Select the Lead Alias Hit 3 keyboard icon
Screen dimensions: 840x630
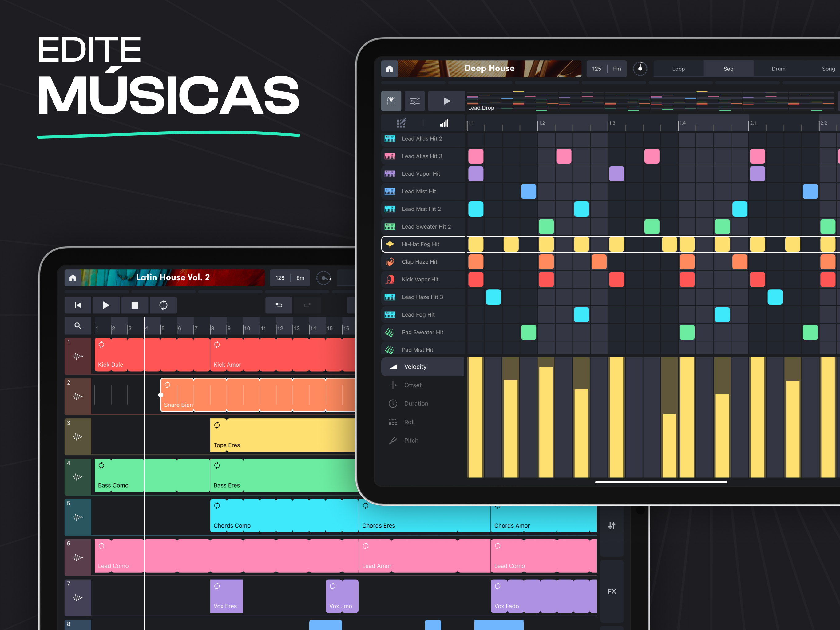(390, 156)
